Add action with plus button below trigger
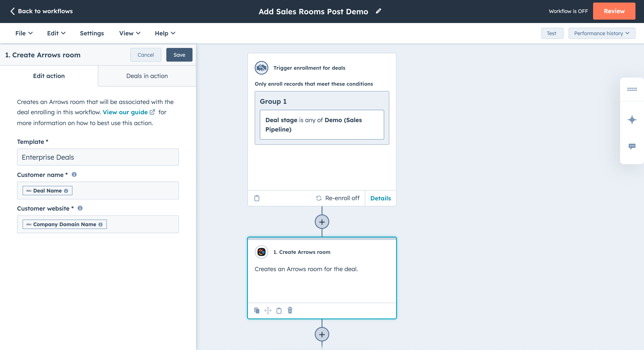This screenshot has height=350, width=644. (322, 222)
